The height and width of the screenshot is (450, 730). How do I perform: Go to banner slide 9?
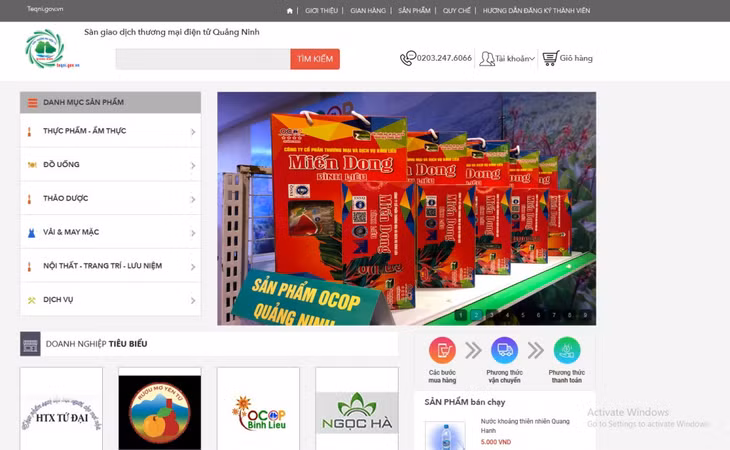coord(585,315)
